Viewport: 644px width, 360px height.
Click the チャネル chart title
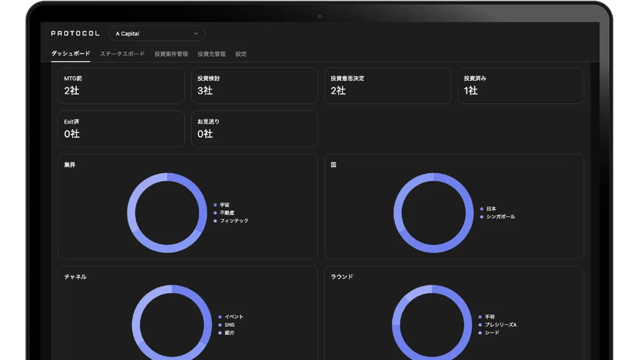click(x=75, y=277)
